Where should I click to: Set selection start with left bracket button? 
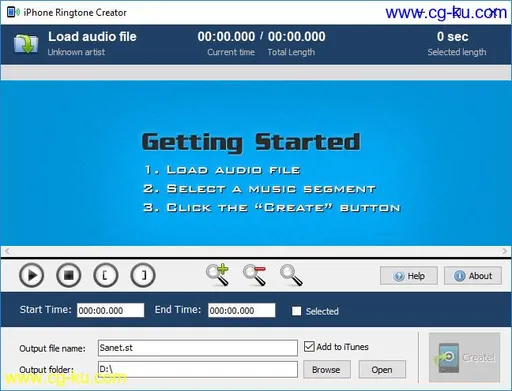[105, 275]
